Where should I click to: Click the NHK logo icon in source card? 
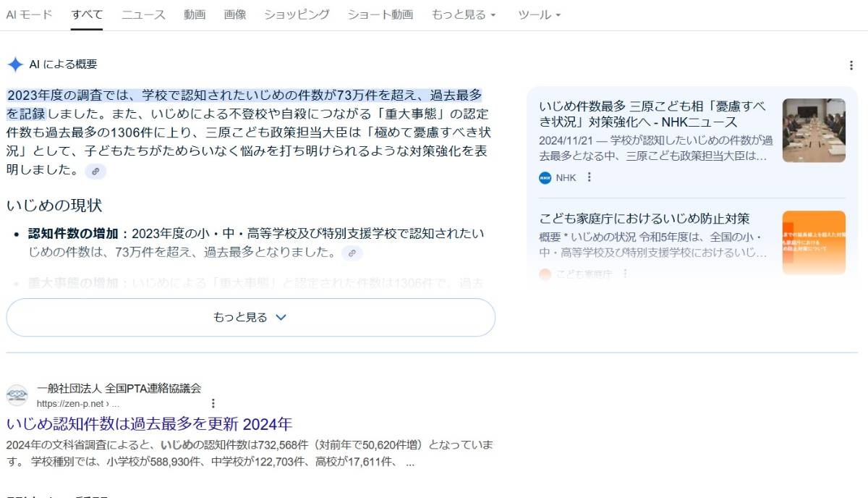click(545, 177)
